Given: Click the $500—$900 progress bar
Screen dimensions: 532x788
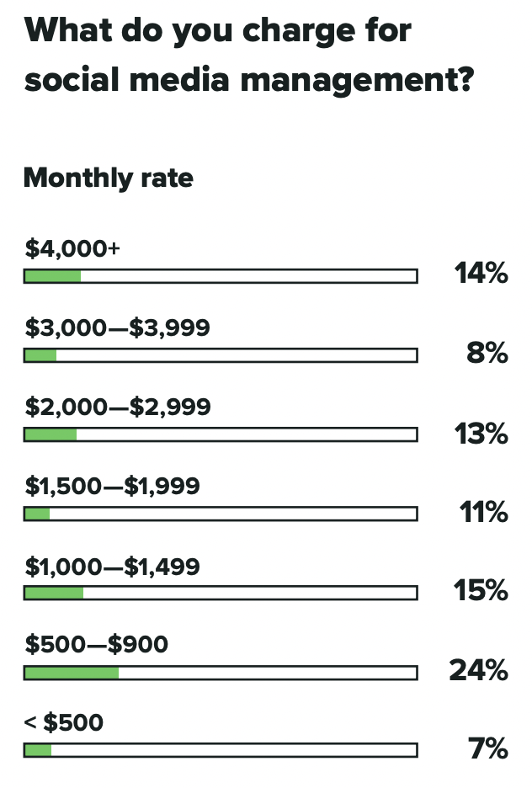Looking at the screenshot, I should click(221, 672).
